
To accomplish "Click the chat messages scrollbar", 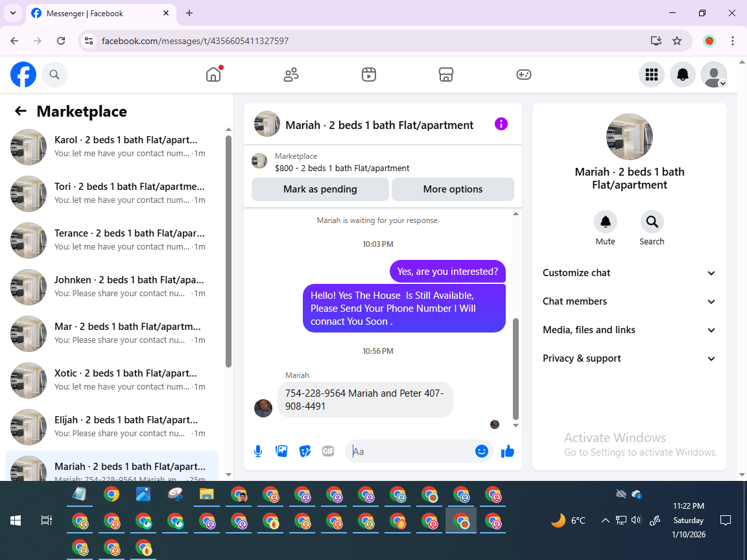I will tap(516, 369).
